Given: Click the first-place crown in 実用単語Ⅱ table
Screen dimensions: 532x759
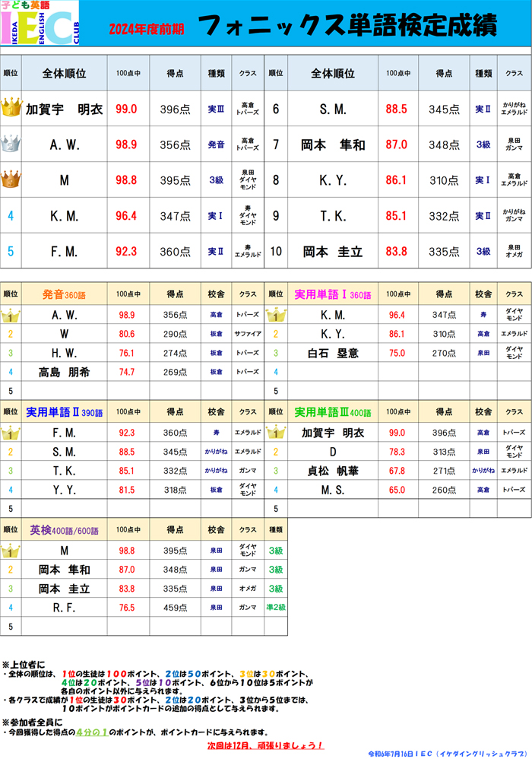Looking at the screenshot, I should [x=11, y=433].
